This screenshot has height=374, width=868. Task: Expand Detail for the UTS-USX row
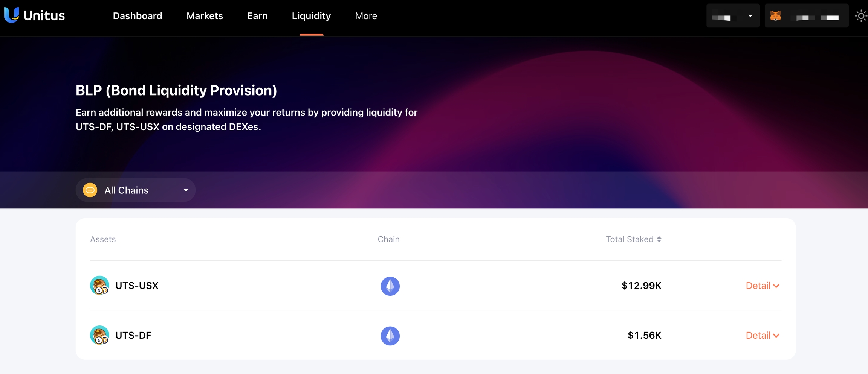coord(762,286)
